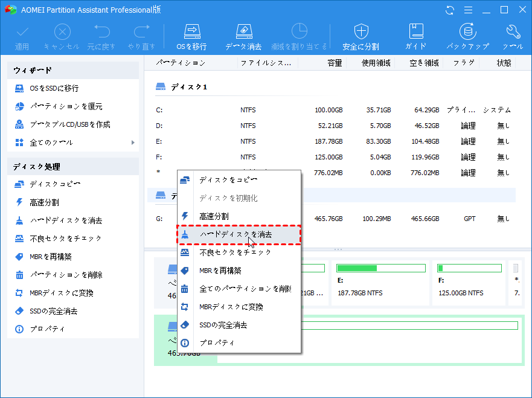This screenshot has height=398, width=532.
Task: Click the OSを移行 toolbar icon
Action: [x=191, y=37]
